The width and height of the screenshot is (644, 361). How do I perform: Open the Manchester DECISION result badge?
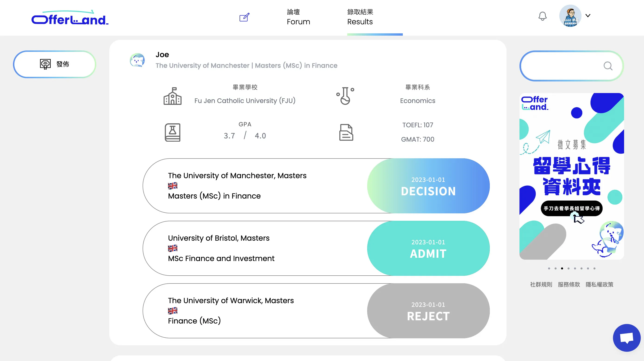(x=428, y=186)
